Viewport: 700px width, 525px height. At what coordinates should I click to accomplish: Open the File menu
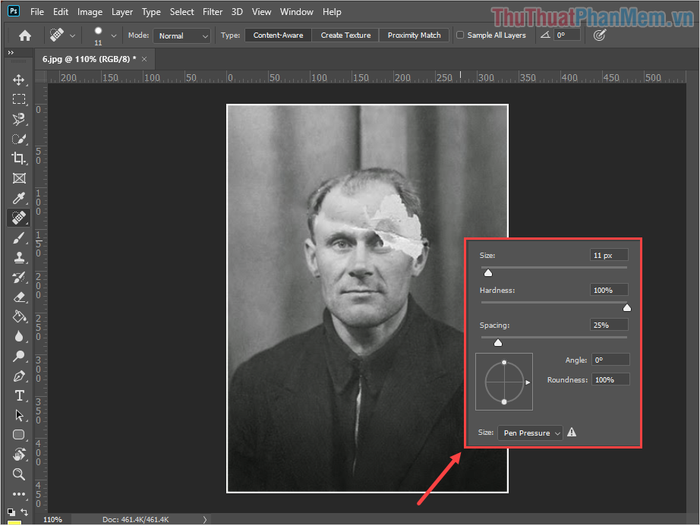(37, 12)
